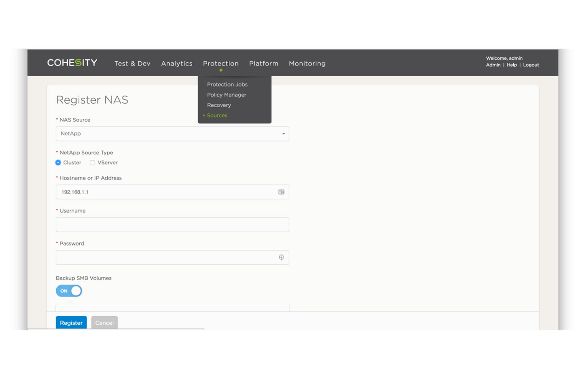Open the Platform menu
The image size is (588, 383).
(264, 64)
